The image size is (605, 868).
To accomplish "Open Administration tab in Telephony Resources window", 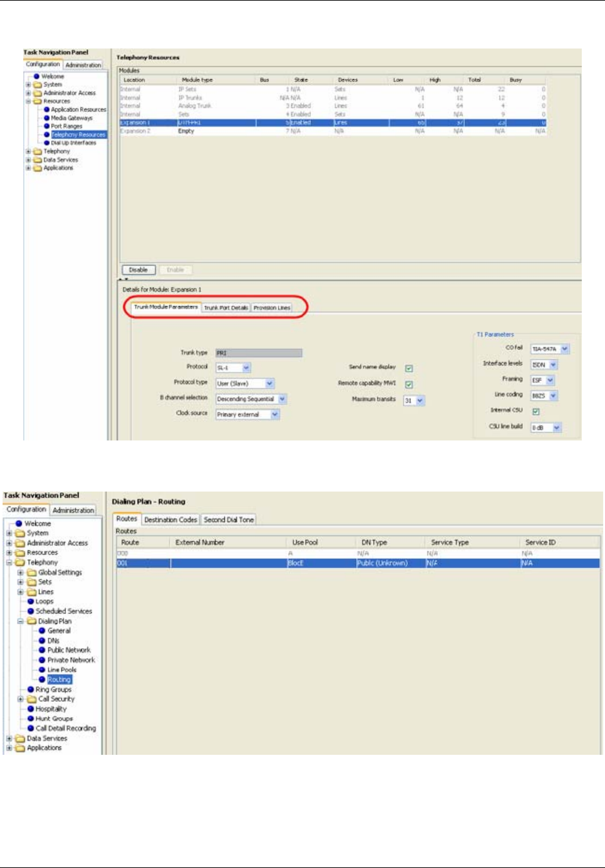I will (83, 65).
